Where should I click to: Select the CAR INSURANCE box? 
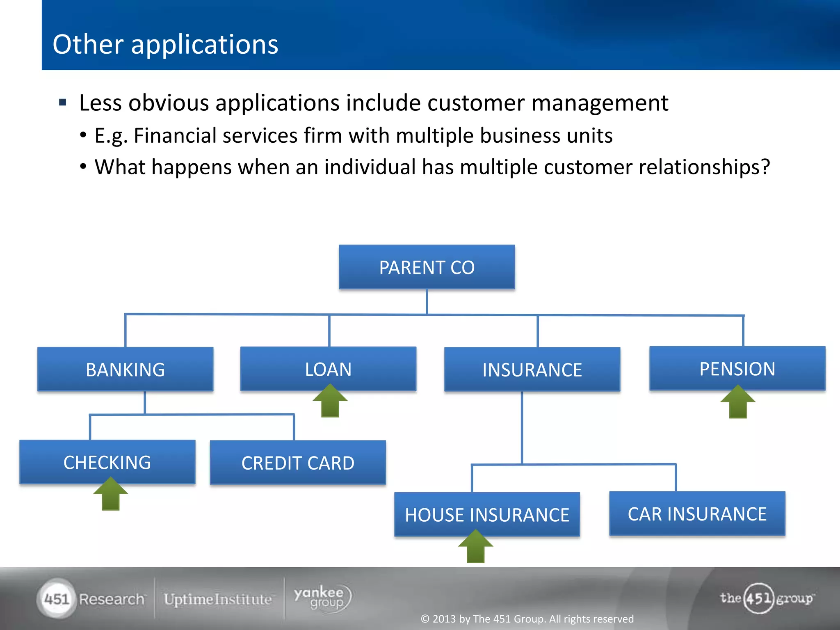coord(697,514)
